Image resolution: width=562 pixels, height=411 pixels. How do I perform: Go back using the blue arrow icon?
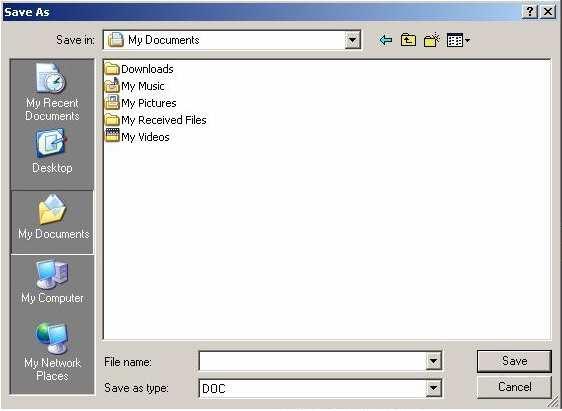click(386, 40)
